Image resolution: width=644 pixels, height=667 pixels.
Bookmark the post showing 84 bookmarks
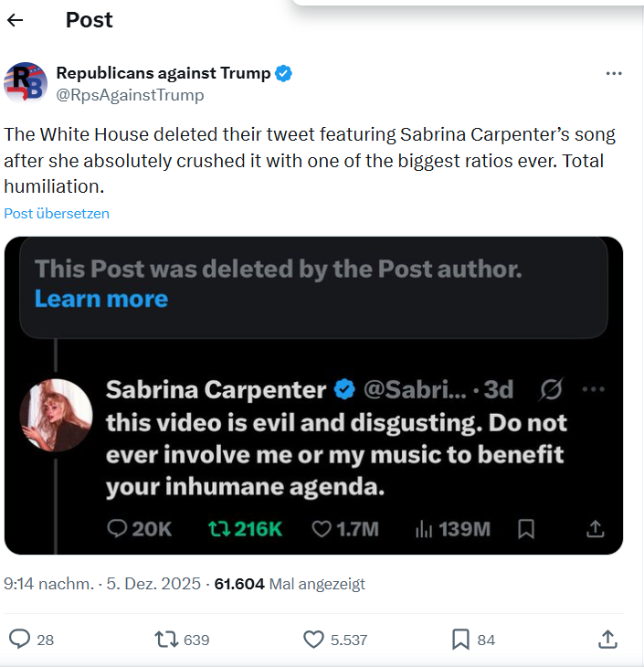(461, 640)
